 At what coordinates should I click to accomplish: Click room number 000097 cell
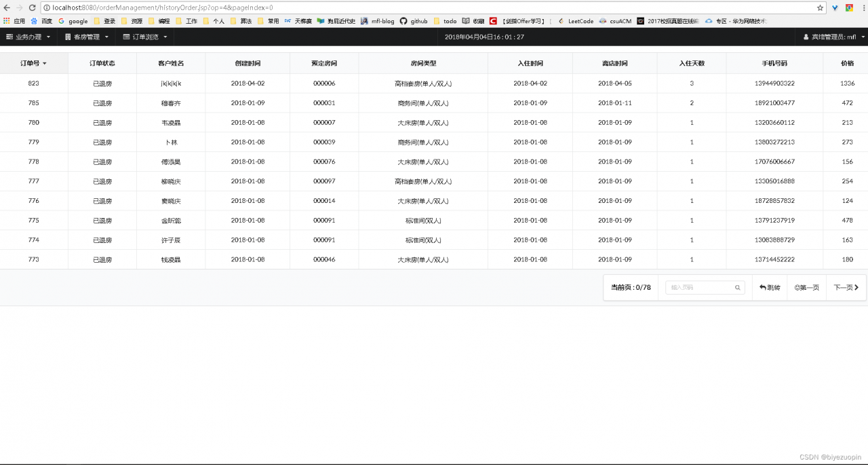[x=324, y=181]
